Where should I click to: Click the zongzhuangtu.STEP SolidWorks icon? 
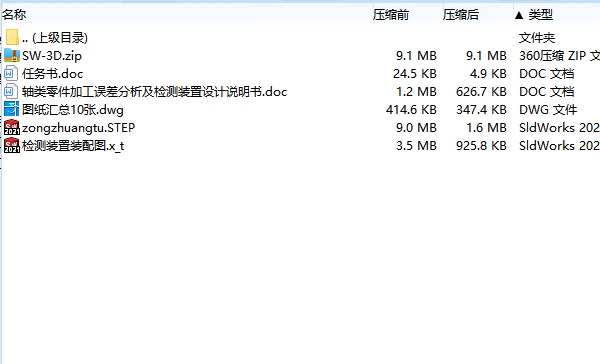pos(12,127)
